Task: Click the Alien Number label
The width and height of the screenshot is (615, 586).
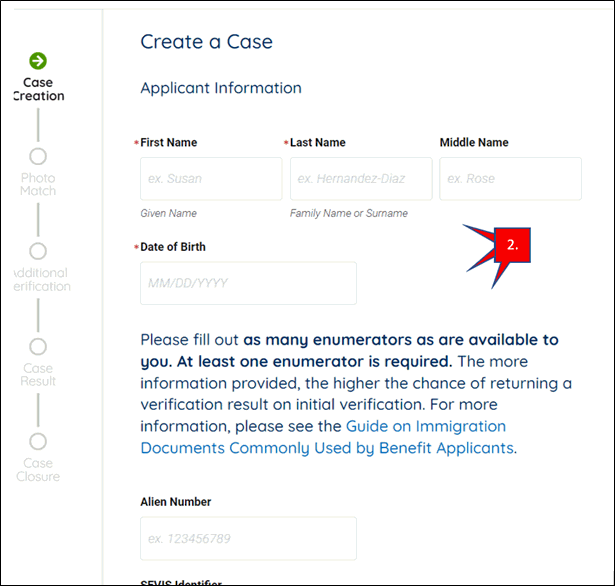Action: tap(176, 502)
